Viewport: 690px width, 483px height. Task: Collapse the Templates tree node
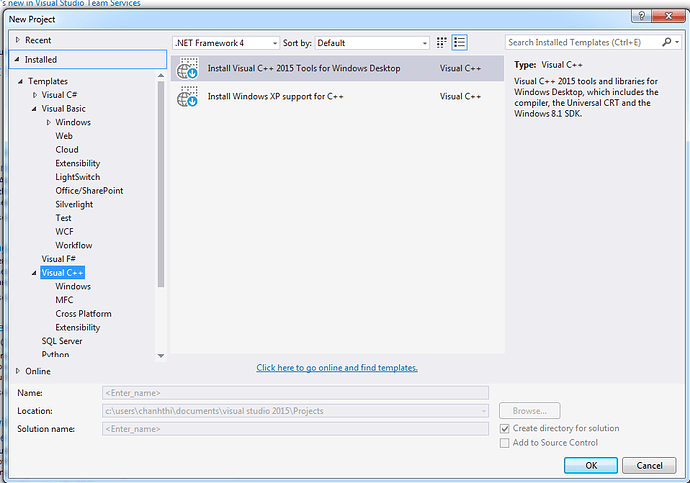20,81
